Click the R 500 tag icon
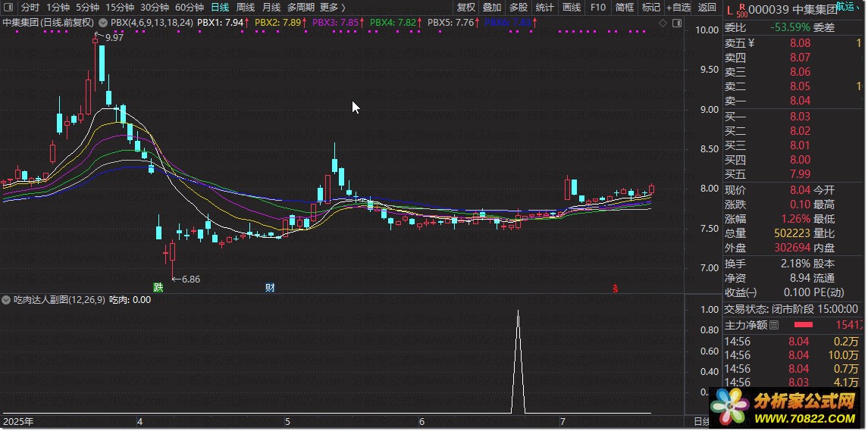Viewport: 868px width, 431px height. [742, 9]
